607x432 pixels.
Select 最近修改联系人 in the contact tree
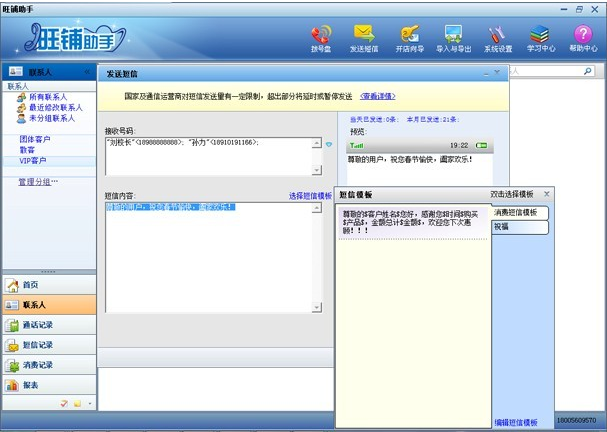[x=53, y=107]
